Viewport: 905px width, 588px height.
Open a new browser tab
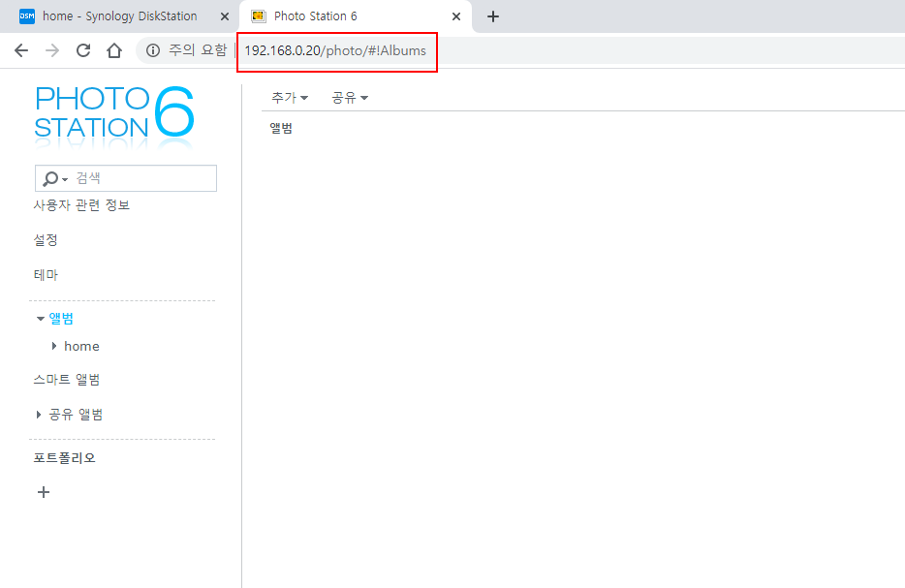pos(493,16)
